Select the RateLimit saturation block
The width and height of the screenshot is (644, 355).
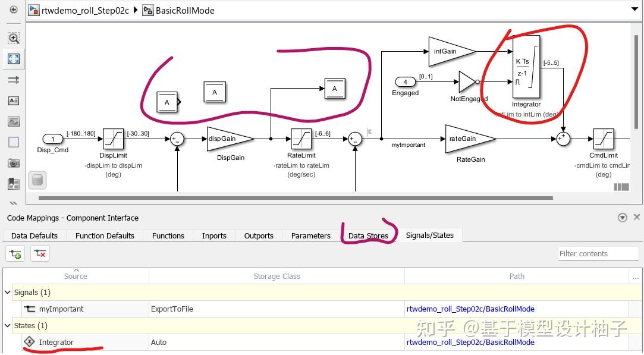[x=301, y=139]
